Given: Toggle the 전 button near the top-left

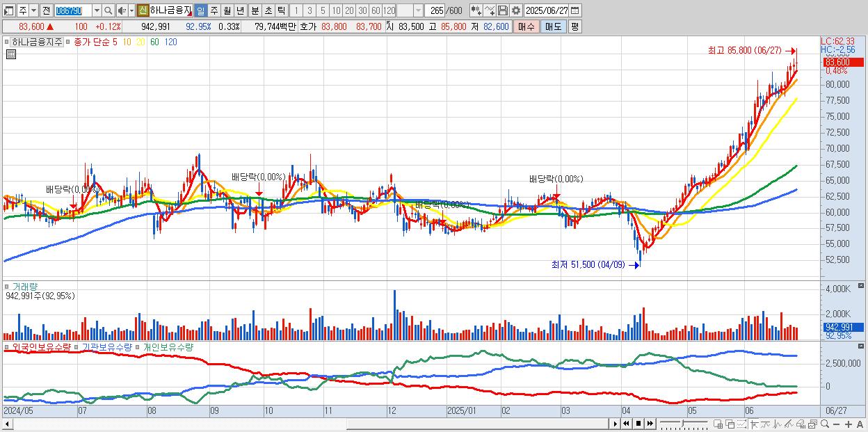Looking at the screenshot, I should [x=46, y=10].
